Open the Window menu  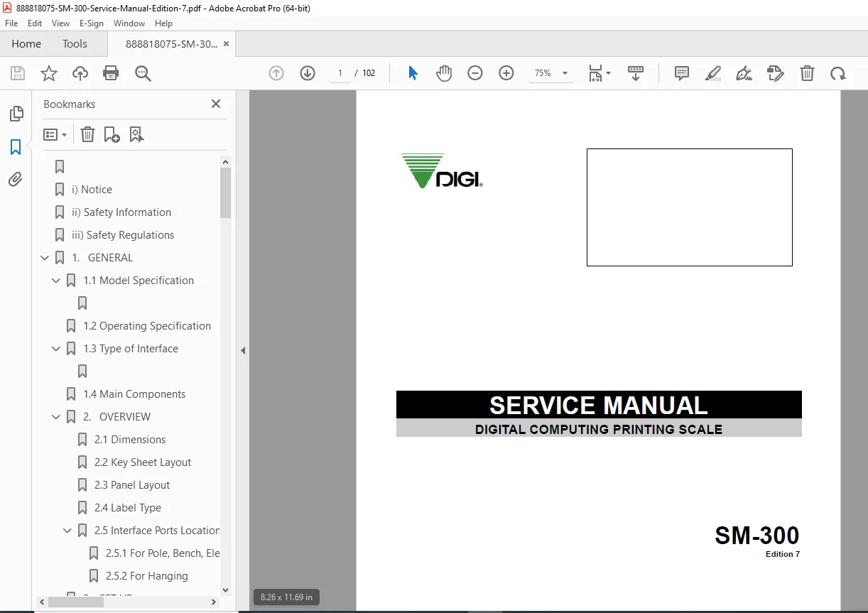coord(129,23)
